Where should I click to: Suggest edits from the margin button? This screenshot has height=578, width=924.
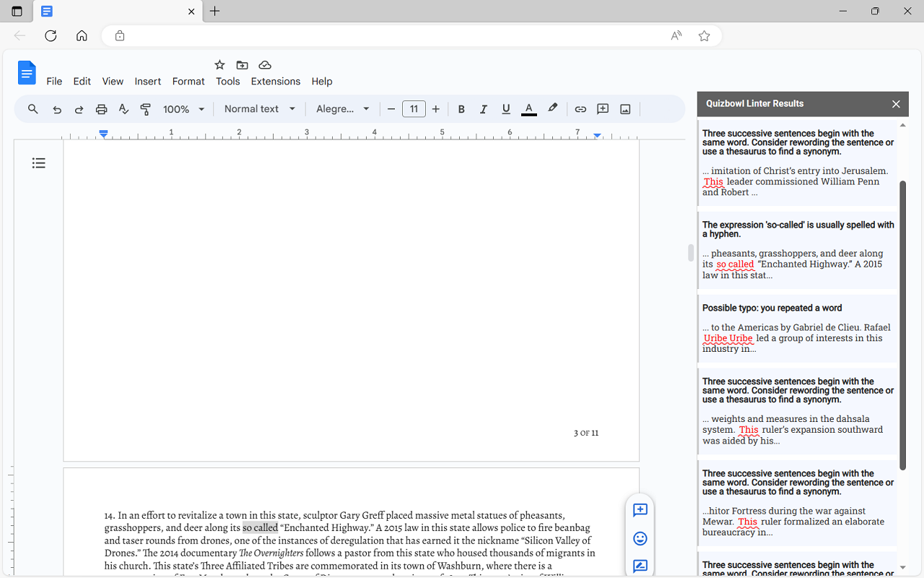(640, 566)
